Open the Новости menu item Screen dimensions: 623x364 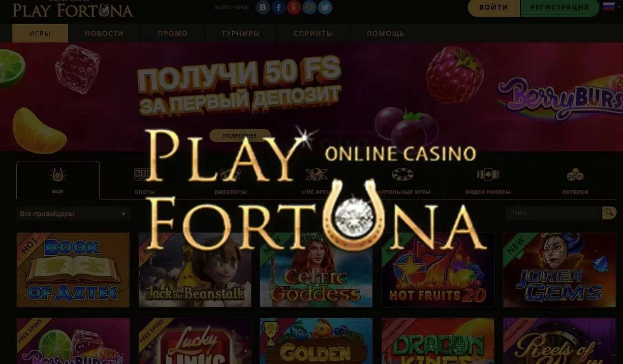(x=104, y=33)
